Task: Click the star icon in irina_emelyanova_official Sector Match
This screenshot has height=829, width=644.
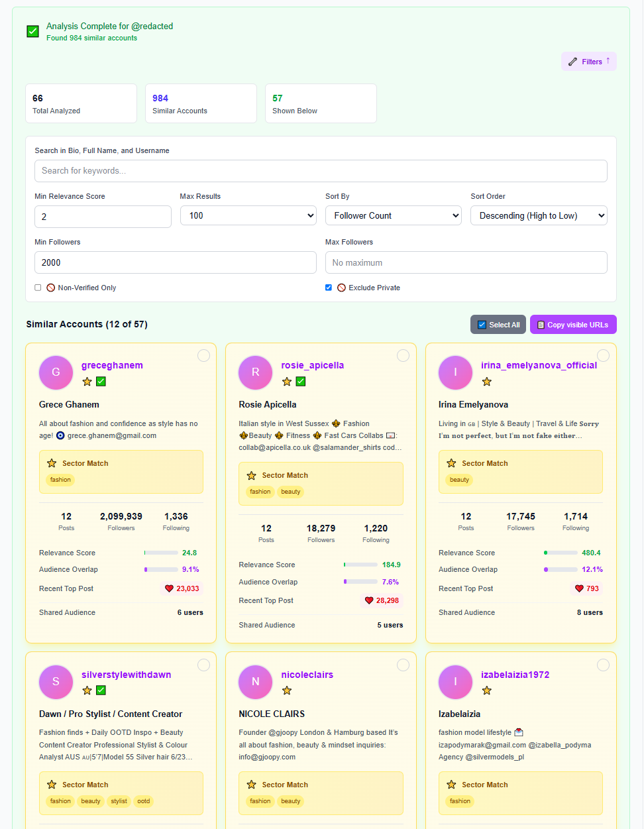Action: coord(451,463)
